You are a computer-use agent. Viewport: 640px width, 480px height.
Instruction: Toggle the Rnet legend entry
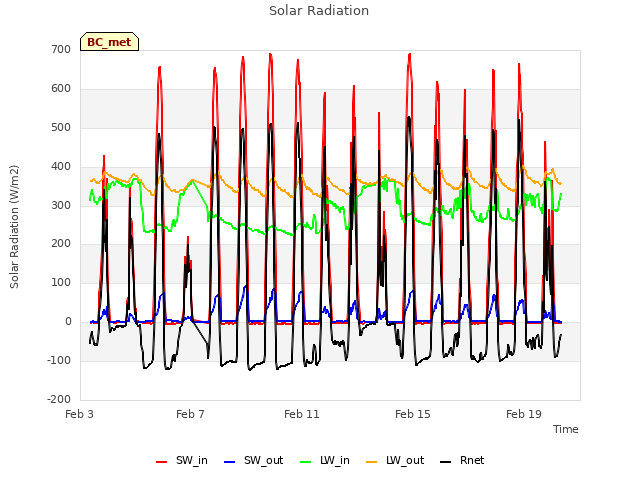[462, 461]
